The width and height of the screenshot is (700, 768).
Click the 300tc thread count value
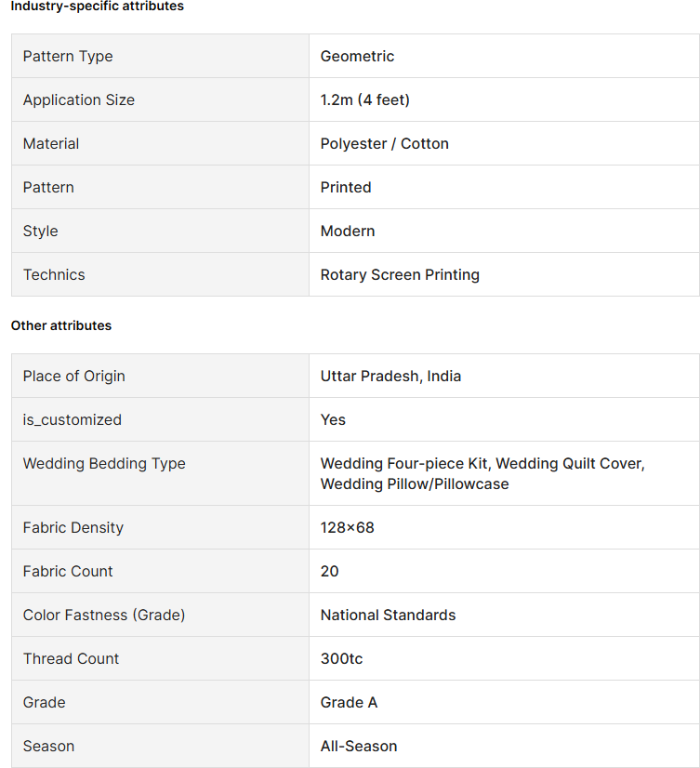click(341, 659)
